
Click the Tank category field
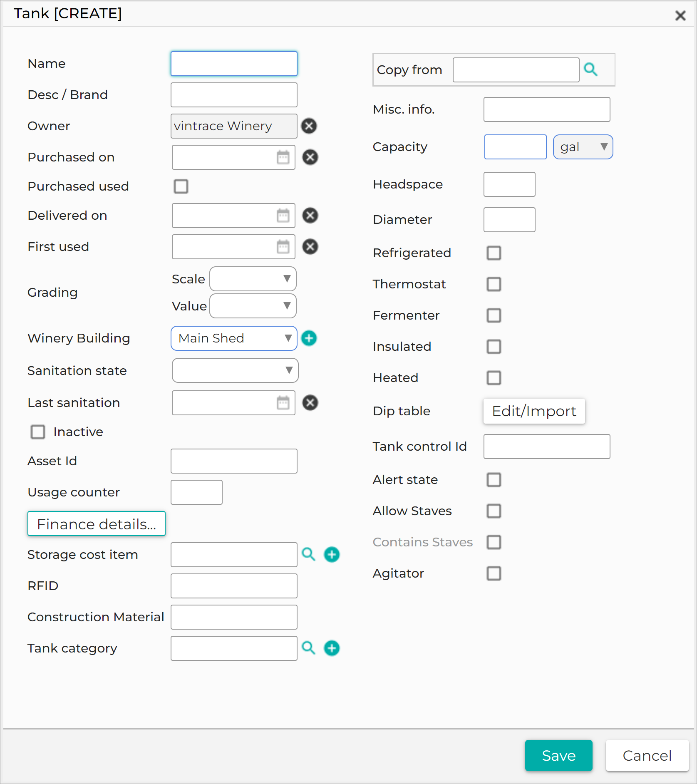click(x=234, y=648)
